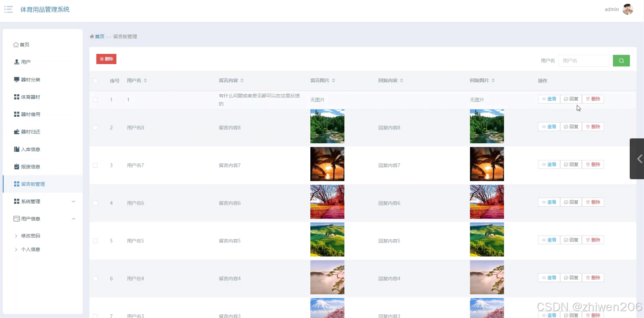Viewport: 644px width, 318px height.
Task: Open 回复图片 thumbnail for 用户名7
Action: pyautogui.click(x=487, y=164)
